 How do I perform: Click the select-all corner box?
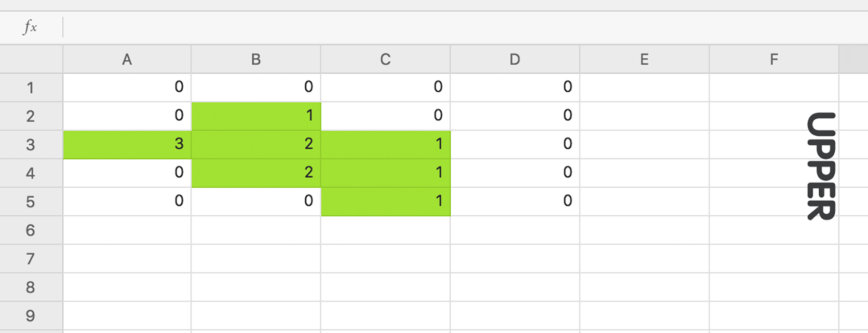click(31, 59)
